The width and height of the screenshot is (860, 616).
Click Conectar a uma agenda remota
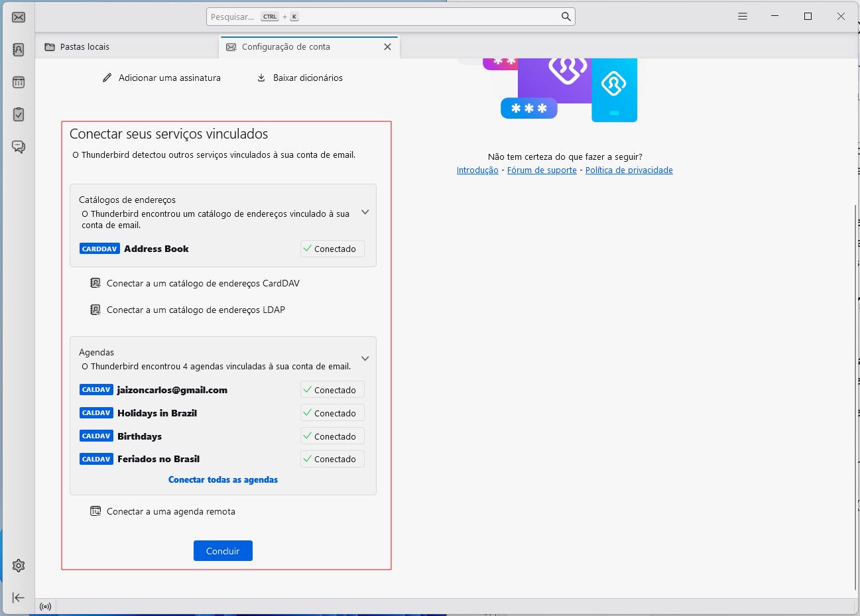pyautogui.click(x=162, y=511)
